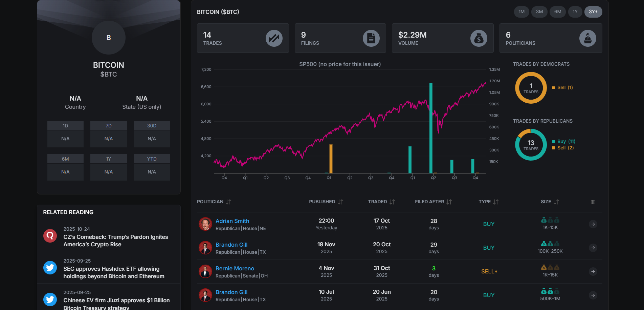644x310 pixels.
Task: Toggle Sell (1) legend in Democrats chart
Action: pyautogui.click(x=562, y=87)
